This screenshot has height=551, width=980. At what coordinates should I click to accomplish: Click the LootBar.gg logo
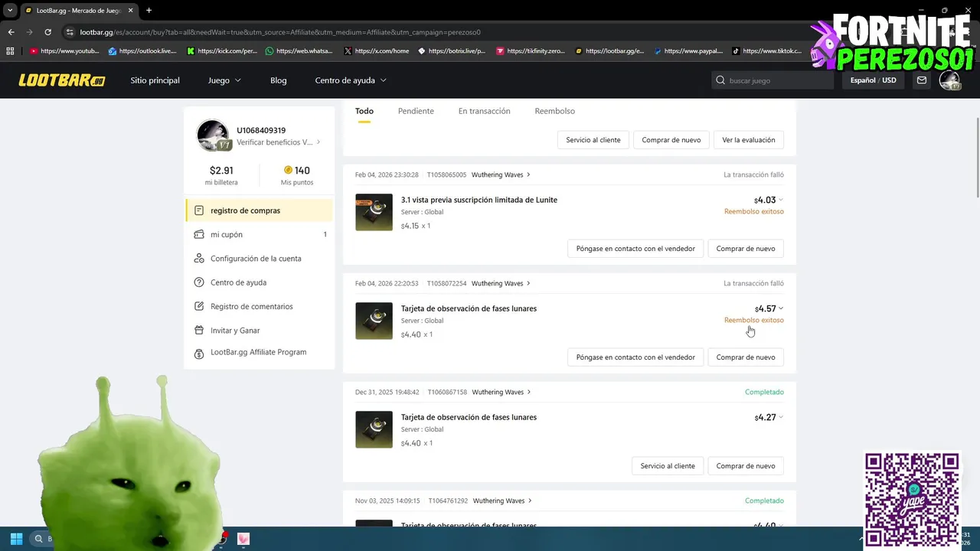pos(62,80)
